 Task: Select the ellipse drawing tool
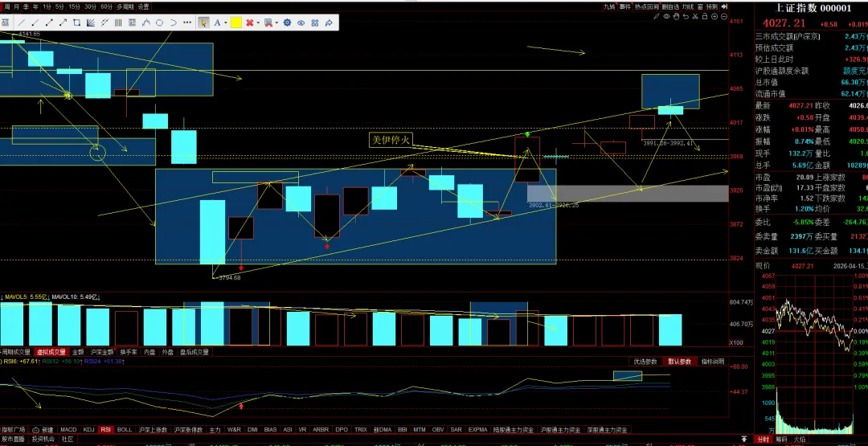[159, 23]
